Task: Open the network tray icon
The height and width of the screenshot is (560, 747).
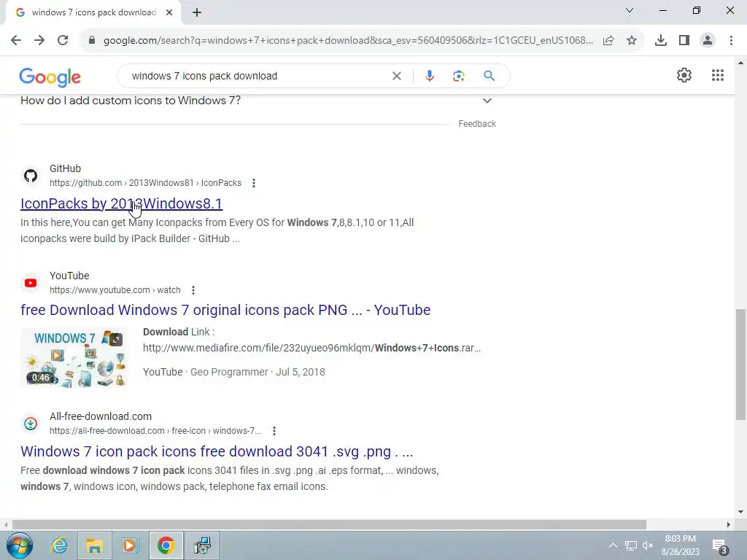Action: point(631,545)
